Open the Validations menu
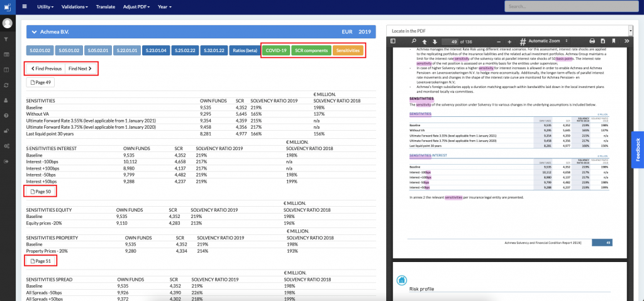This screenshot has height=301, width=644. point(77,6)
